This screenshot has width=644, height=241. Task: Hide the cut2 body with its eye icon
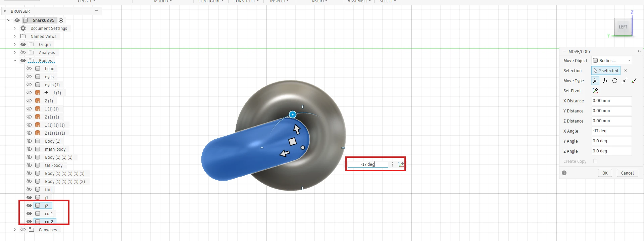pos(29,222)
